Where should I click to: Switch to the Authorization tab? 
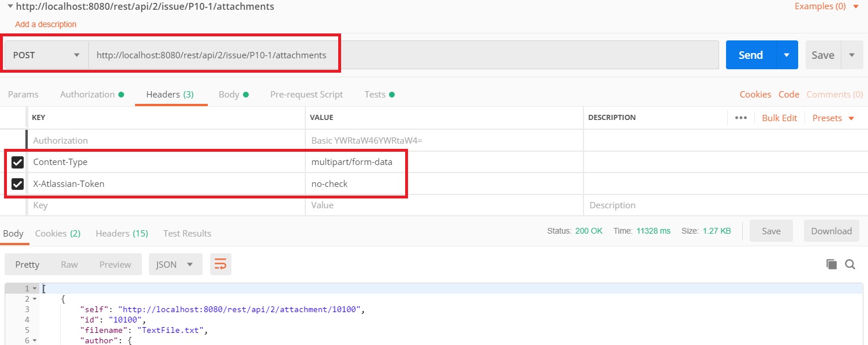pyautogui.click(x=92, y=94)
